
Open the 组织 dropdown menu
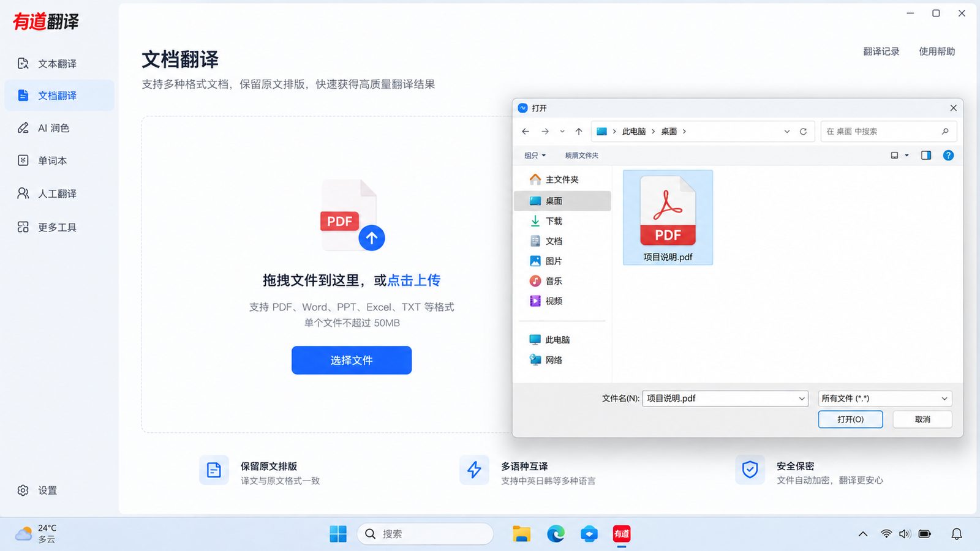point(535,156)
